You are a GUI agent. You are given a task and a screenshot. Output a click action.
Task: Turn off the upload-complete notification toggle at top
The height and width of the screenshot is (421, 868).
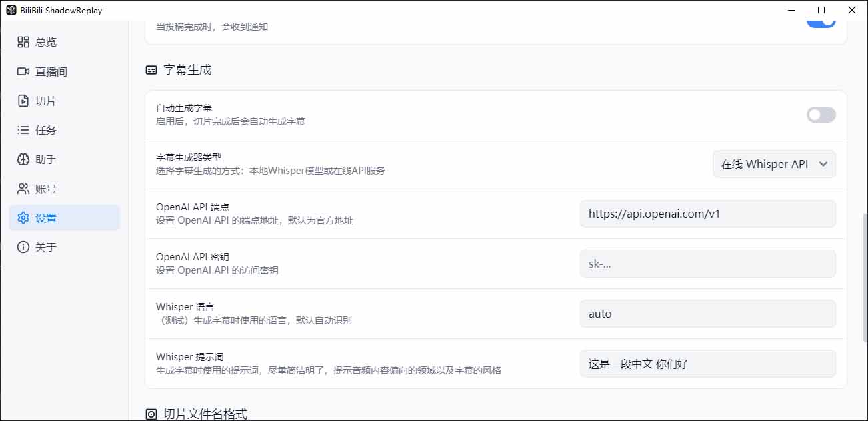pyautogui.click(x=821, y=23)
